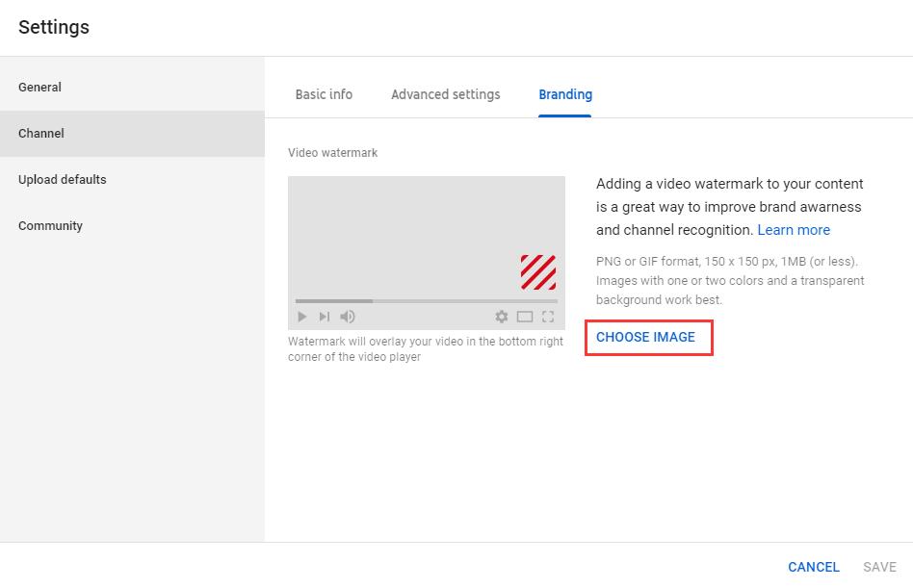Viewport: 913px width, 588px height.
Task: Click the red striped watermark placeholder
Action: [x=538, y=272]
